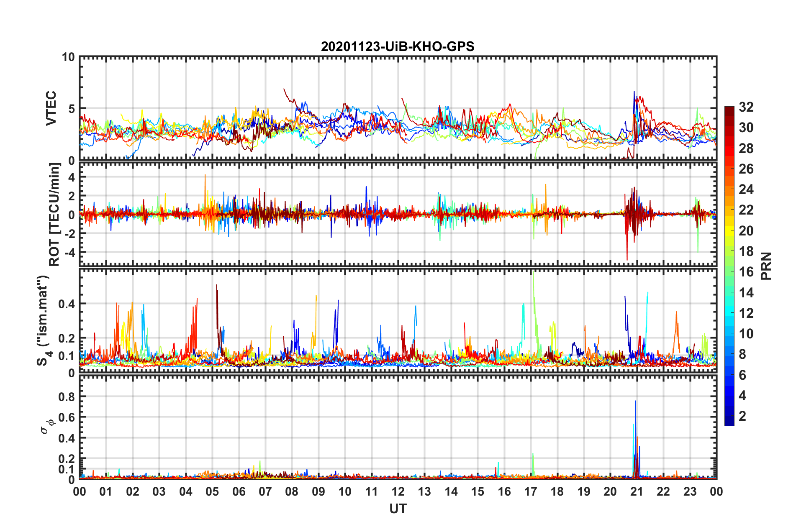Select the "18" UT x-axis tick label
Image resolution: width=796 pixels, height=532 pixels.
[x=557, y=491]
